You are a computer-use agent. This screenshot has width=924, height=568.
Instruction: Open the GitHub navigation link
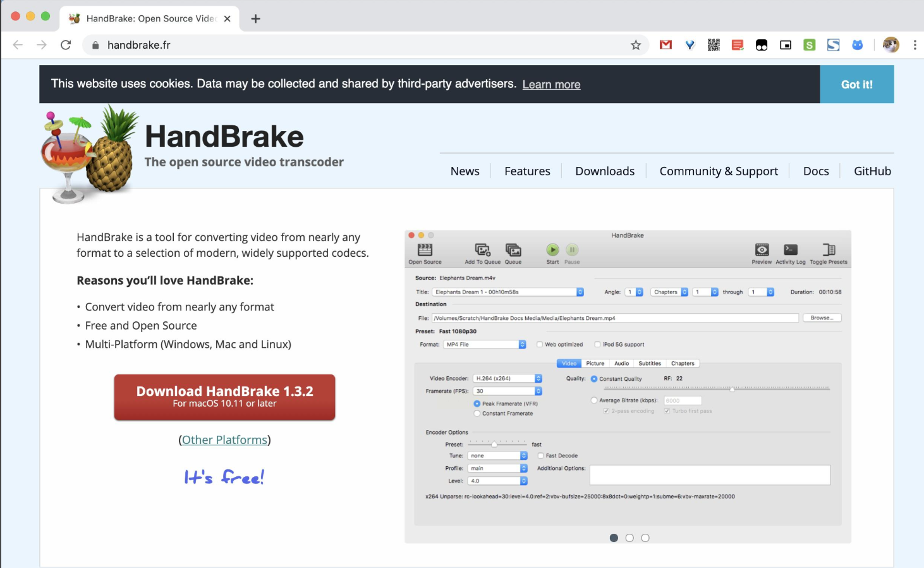click(872, 171)
